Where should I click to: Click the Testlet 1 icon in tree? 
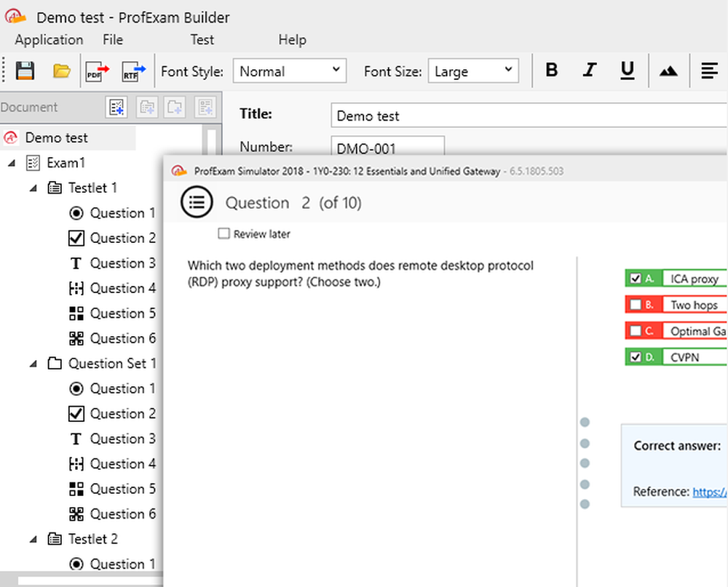[x=55, y=188]
